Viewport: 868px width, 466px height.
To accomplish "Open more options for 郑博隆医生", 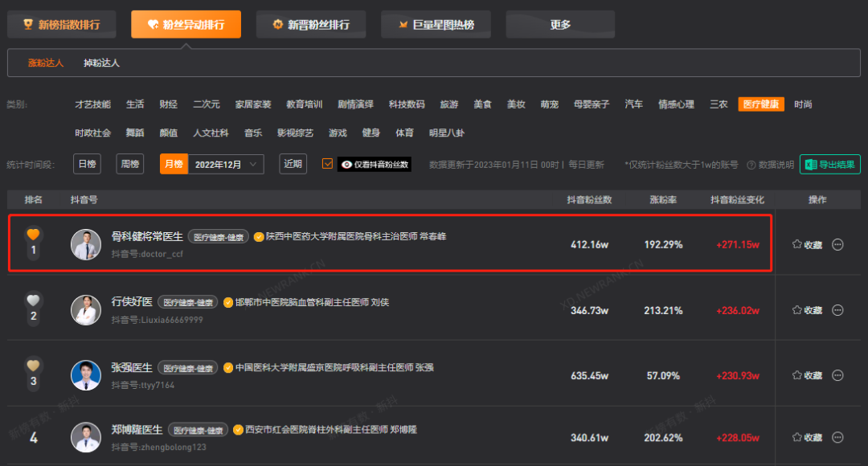I will pos(838,437).
